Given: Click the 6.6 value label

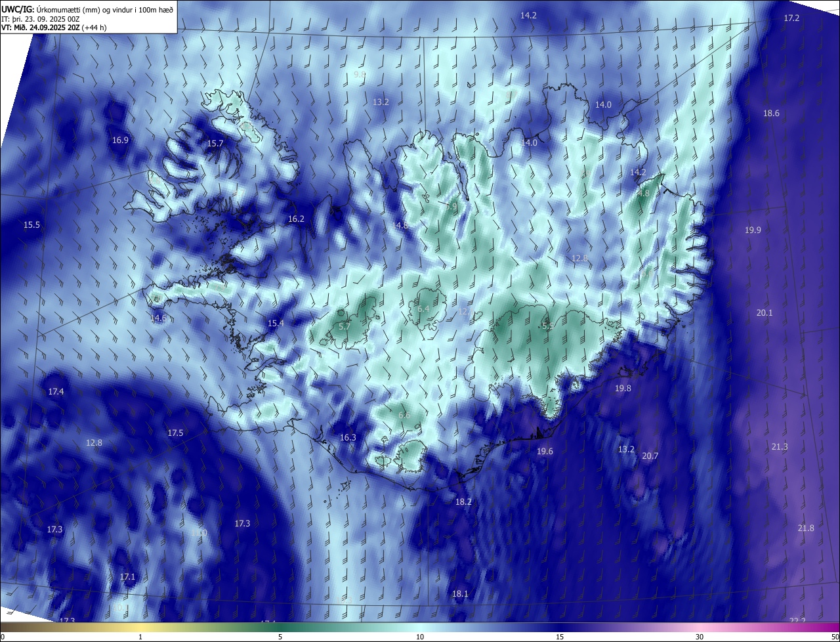Looking at the screenshot, I should (404, 415).
